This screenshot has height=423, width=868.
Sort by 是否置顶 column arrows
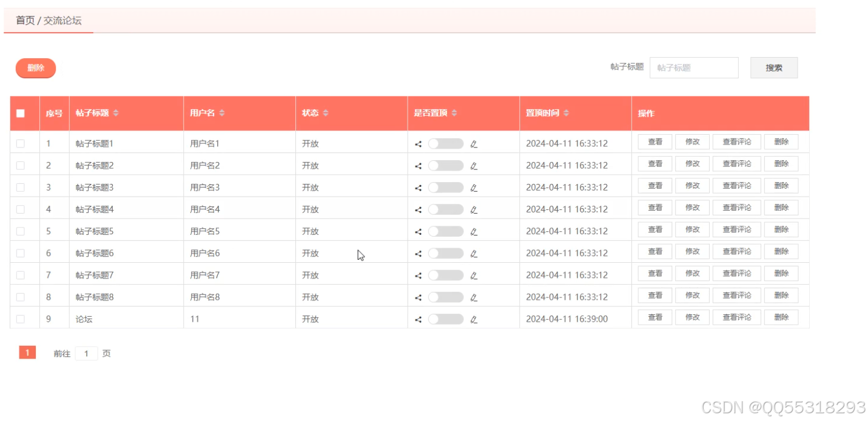click(x=454, y=113)
